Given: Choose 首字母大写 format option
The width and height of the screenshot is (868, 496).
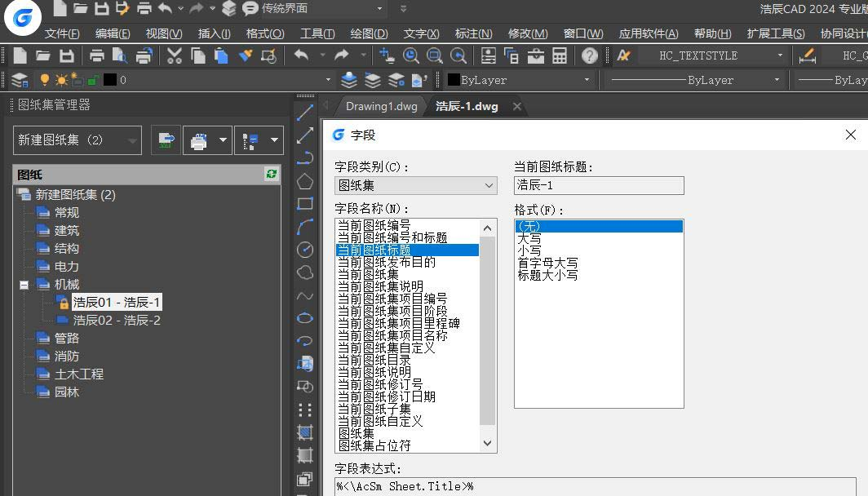Looking at the screenshot, I should 547,263.
